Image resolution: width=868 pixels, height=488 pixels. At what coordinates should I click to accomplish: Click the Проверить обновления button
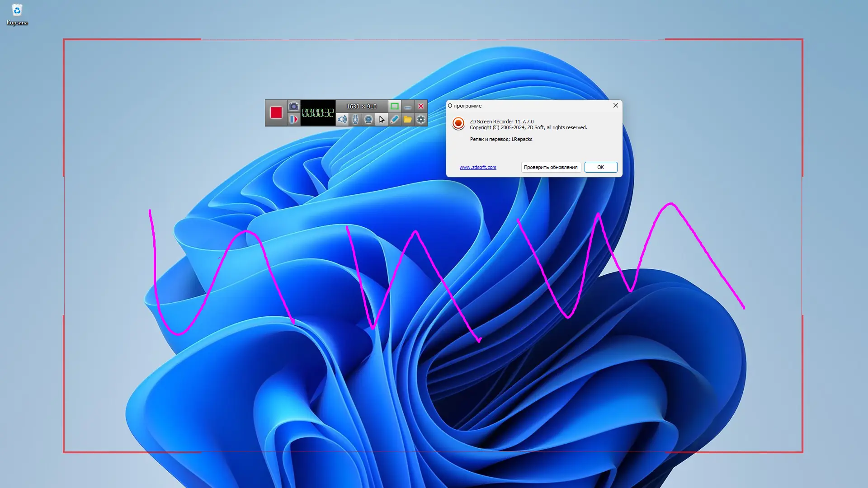[x=551, y=167]
